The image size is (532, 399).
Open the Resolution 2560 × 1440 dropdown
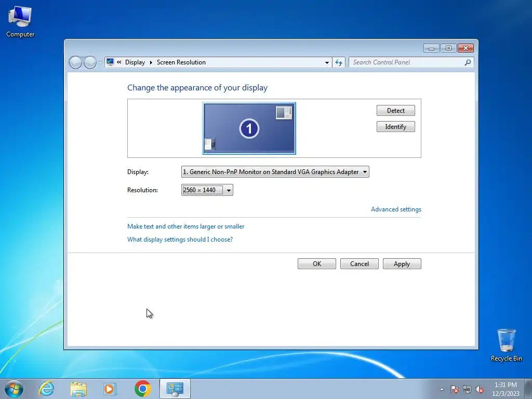(207, 190)
